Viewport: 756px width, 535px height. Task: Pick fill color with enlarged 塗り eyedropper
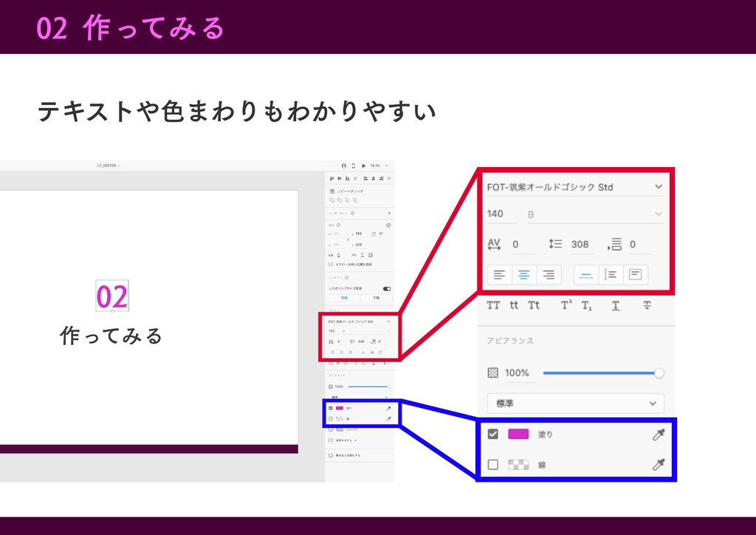coord(658,435)
